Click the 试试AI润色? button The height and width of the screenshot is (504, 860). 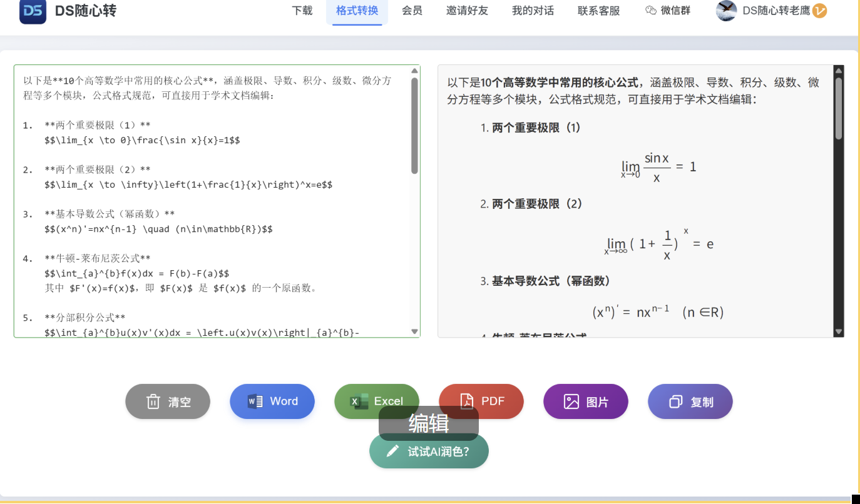click(x=429, y=451)
